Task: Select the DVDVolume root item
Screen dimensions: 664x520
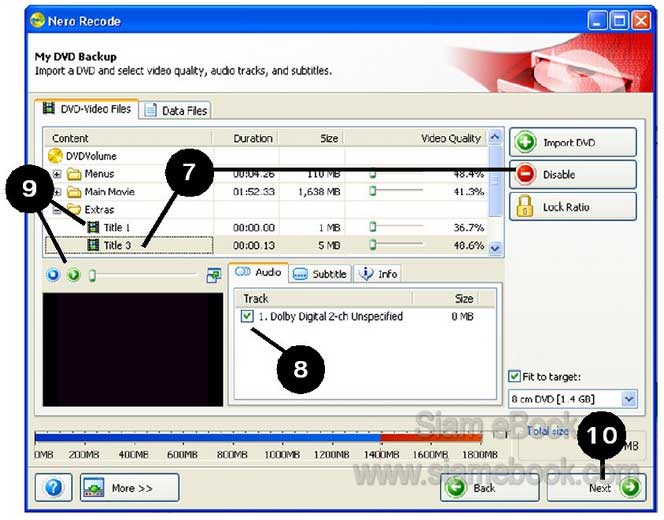Action: click(x=91, y=156)
